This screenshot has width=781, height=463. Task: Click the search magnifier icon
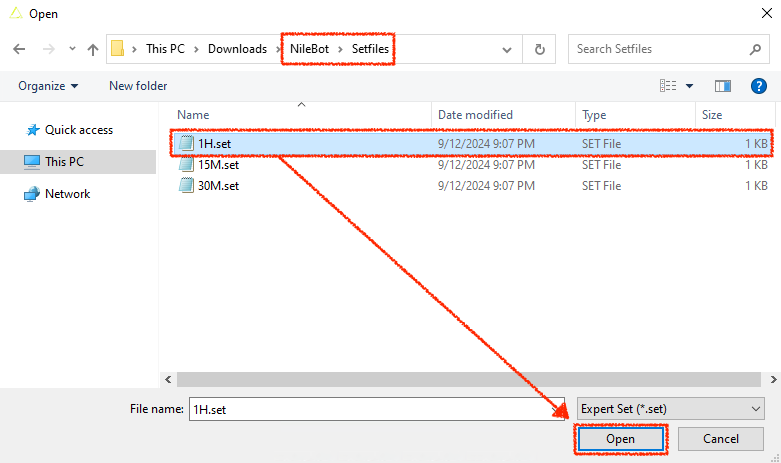click(755, 49)
